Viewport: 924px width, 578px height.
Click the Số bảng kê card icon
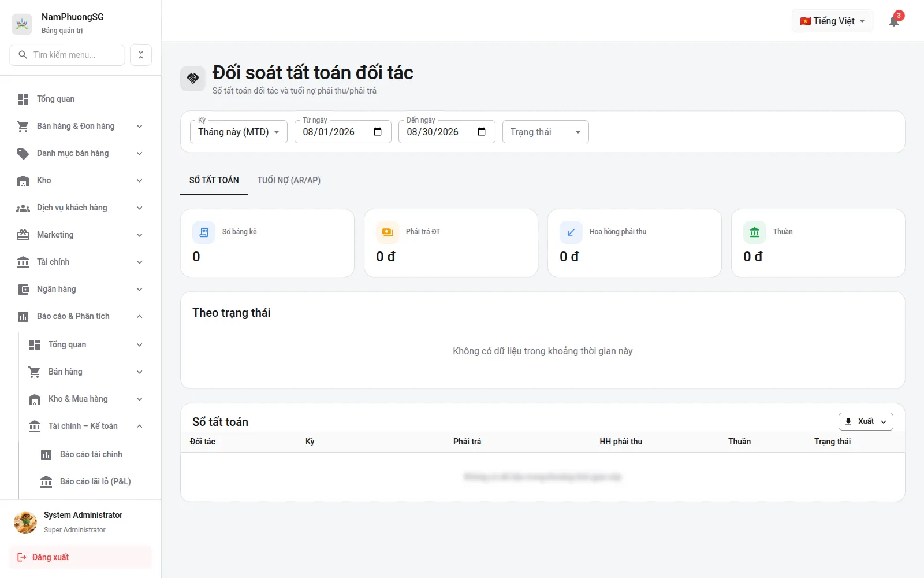[x=204, y=232]
